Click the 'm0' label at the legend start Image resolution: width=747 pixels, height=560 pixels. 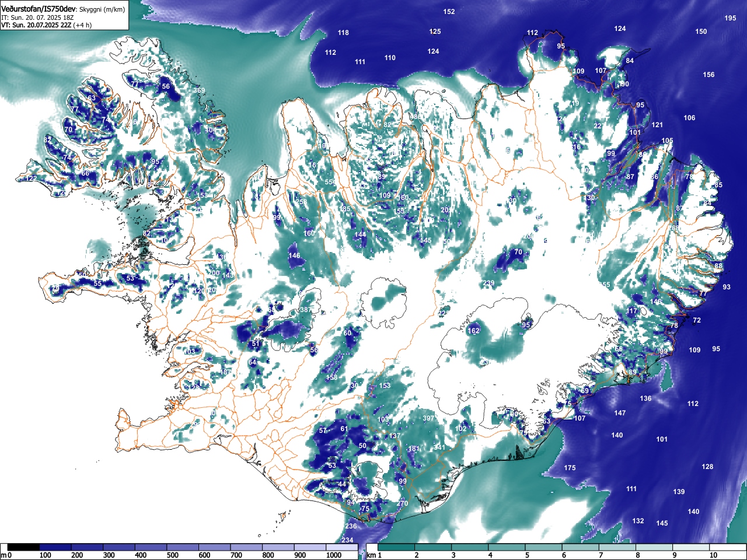[x=6, y=555]
